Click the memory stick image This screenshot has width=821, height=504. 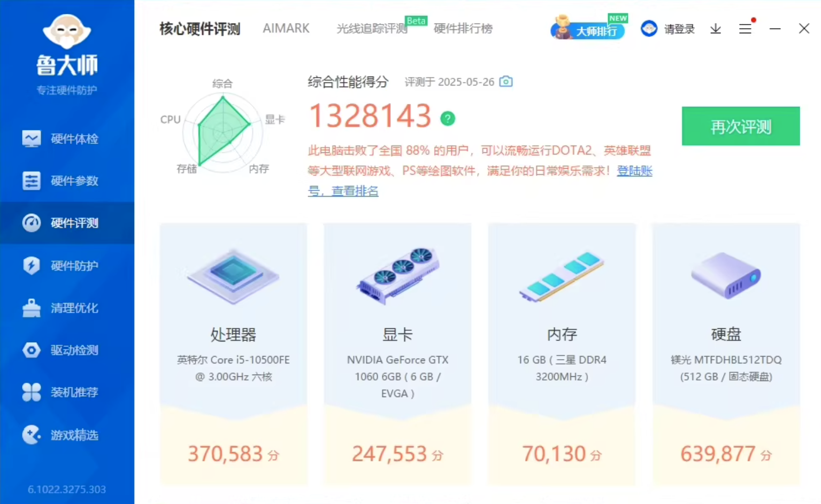[562, 277]
